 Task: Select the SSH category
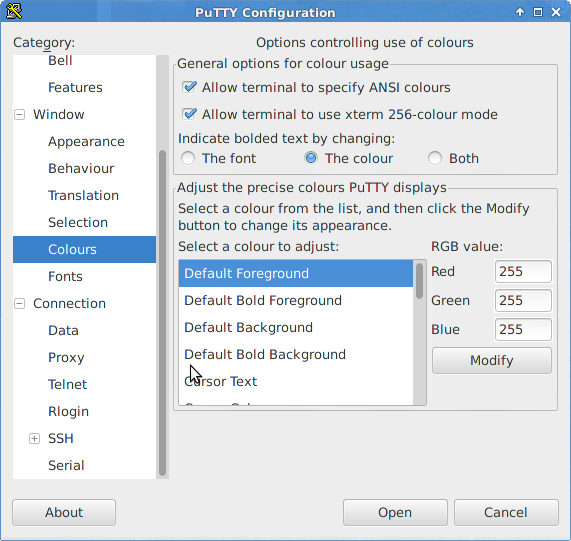click(x=61, y=438)
